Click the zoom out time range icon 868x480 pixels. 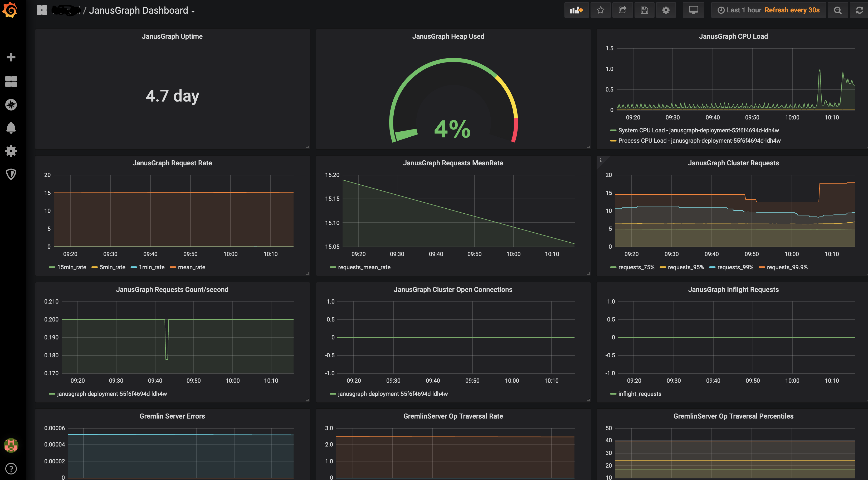click(838, 10)
